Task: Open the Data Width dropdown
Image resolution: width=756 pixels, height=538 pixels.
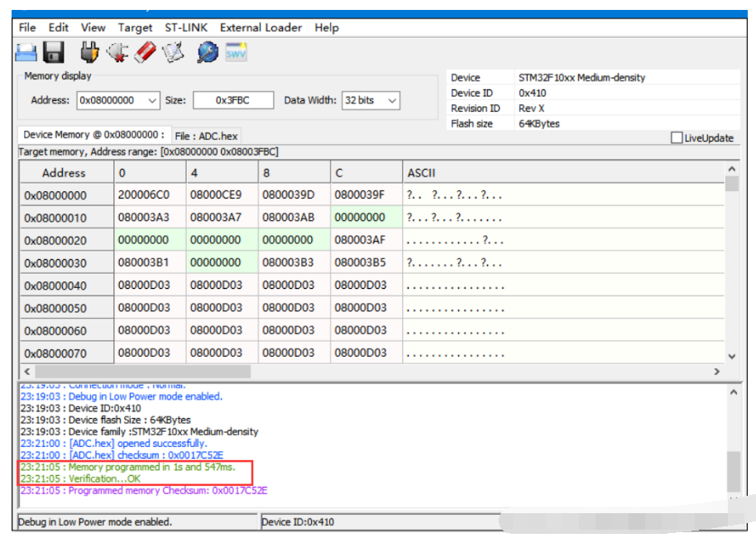Action: point(392,100)
